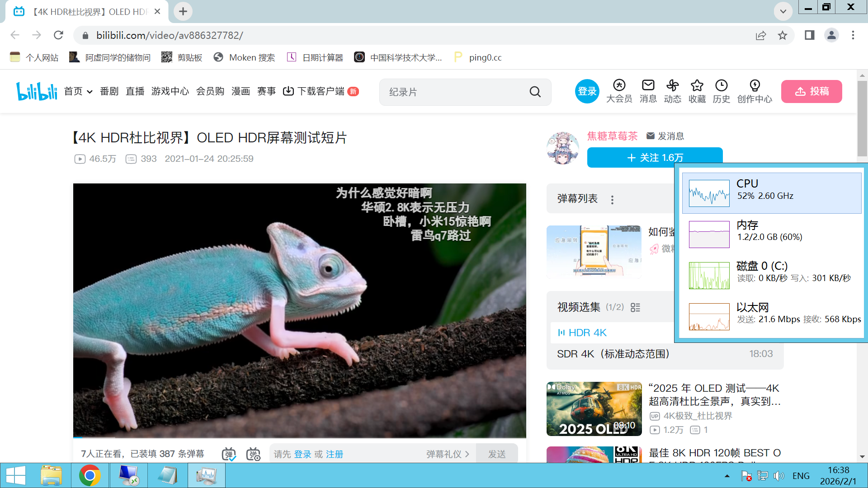Switch 视频选集 to list view layout
This screenshot has width=868, height=488.
(x=635, y=307)
